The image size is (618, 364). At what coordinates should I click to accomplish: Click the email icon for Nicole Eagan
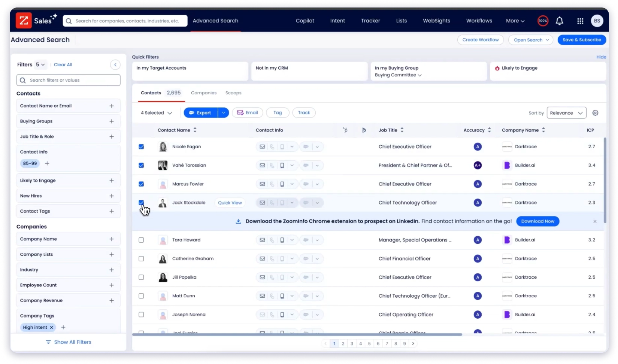(x=262, y=147)
